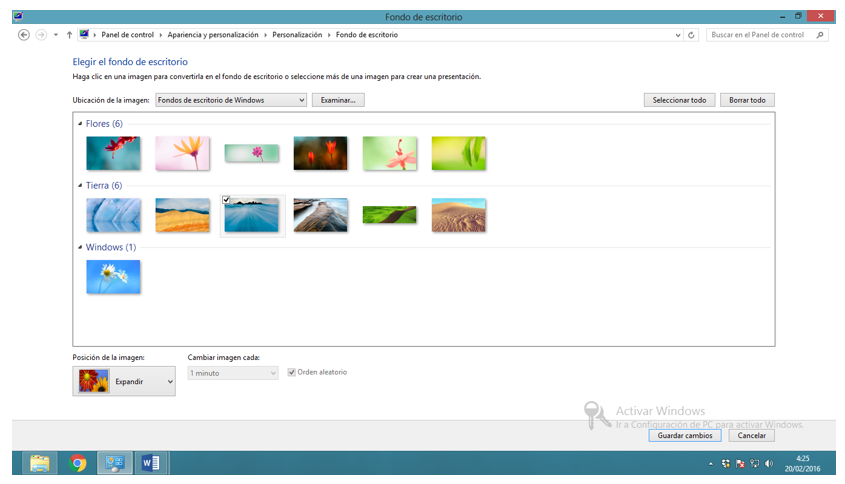The image size is (845, 484).
Task: Click the flowers tray icon beside the hidden-icons arrow
Action: click(726, 464)
